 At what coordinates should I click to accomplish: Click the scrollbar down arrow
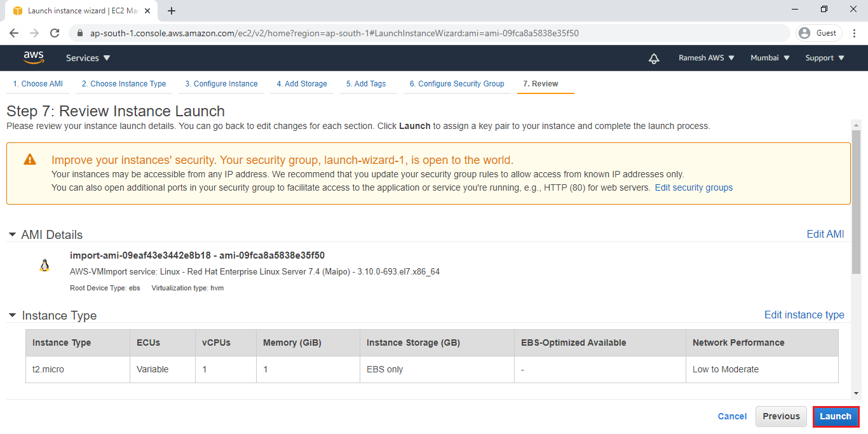click(856, 393)
